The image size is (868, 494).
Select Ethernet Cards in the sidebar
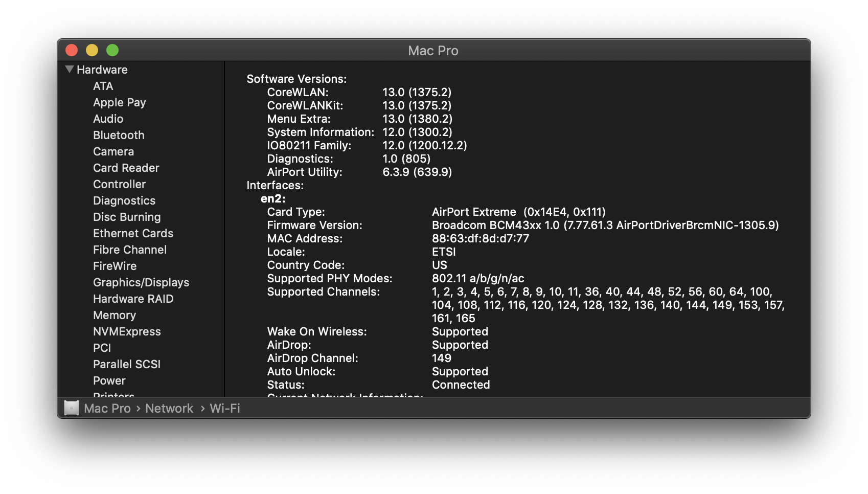click(x=133, y=233)
